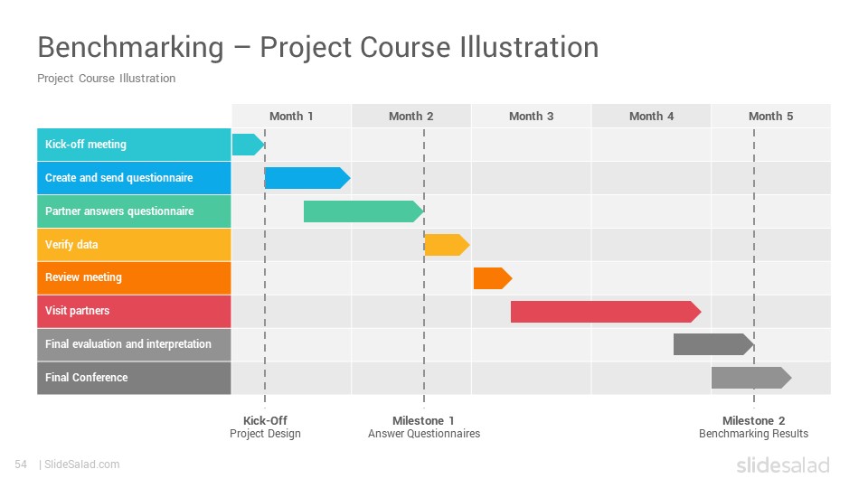Screen dimensions: 868x488
Task: Select the Milestone 2 Benchmarking Results caption
Action: 753,427
